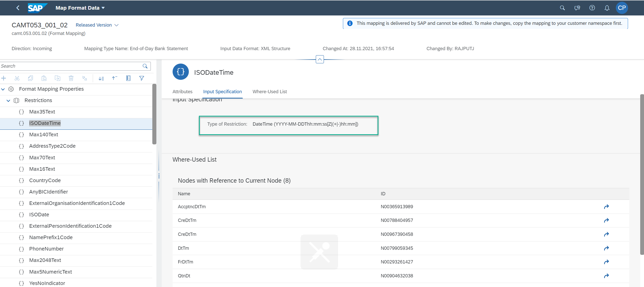Open the CP user profile avatar
The image size is (644, 287).
click(622, 8)
